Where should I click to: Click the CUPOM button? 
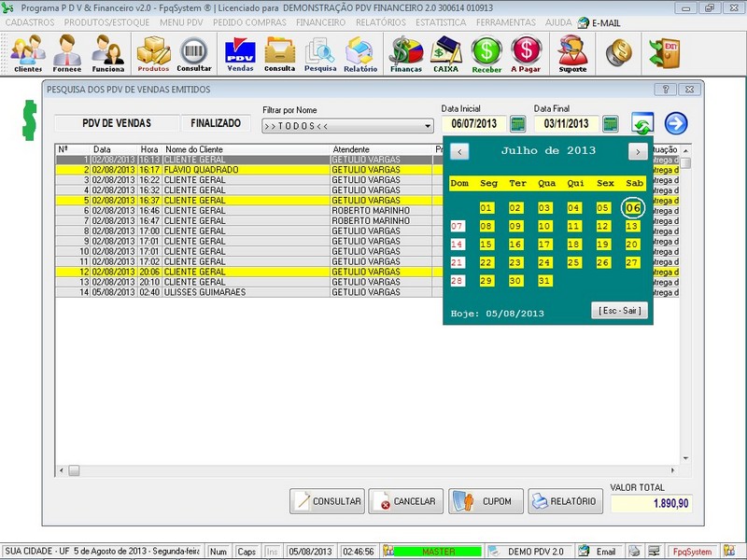point(486,501)
